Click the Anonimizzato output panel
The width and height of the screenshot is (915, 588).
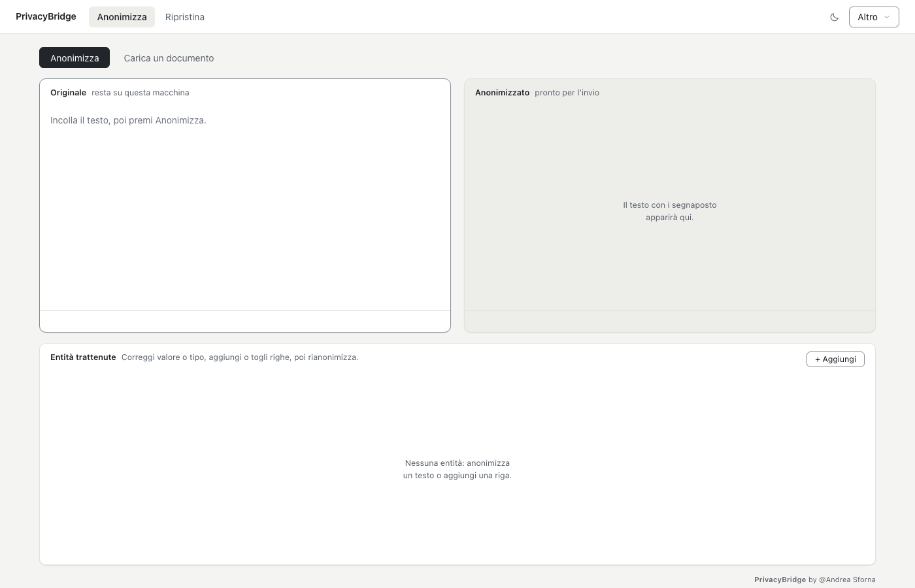coord(670,205)
